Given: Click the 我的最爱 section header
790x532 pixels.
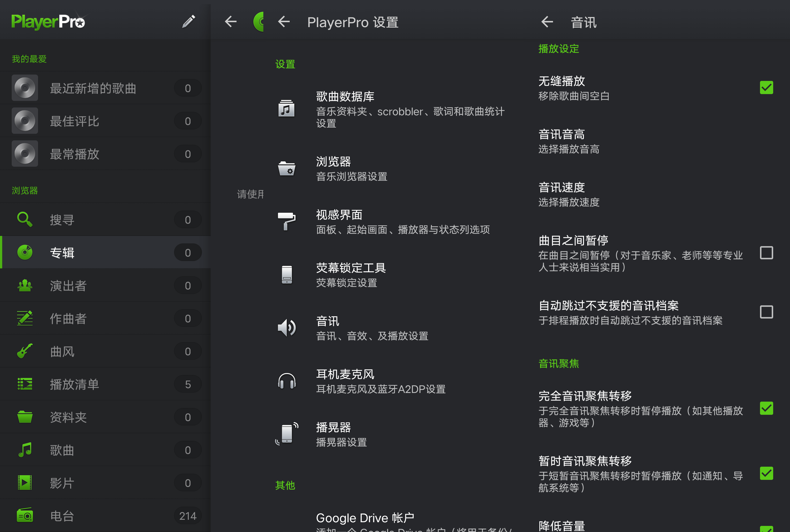Looking at the screenshot, I should click(29, 59).
